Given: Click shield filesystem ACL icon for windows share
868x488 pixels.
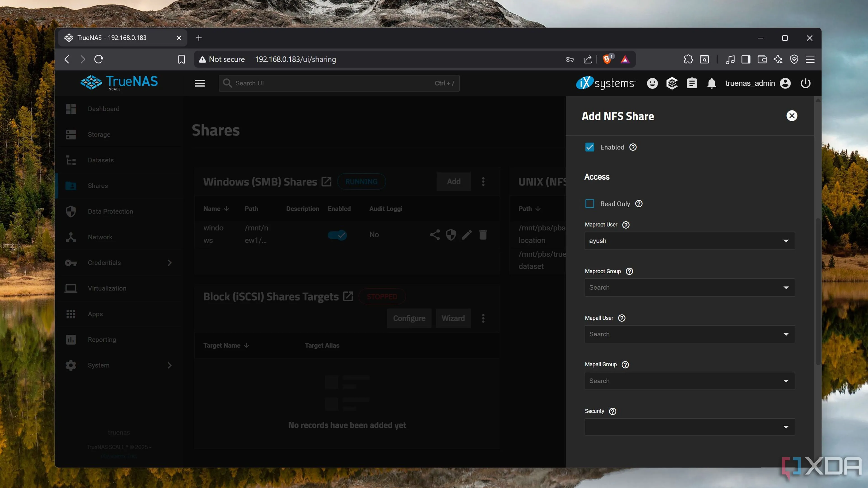Looking at the screenshot, I should [451, 235].
